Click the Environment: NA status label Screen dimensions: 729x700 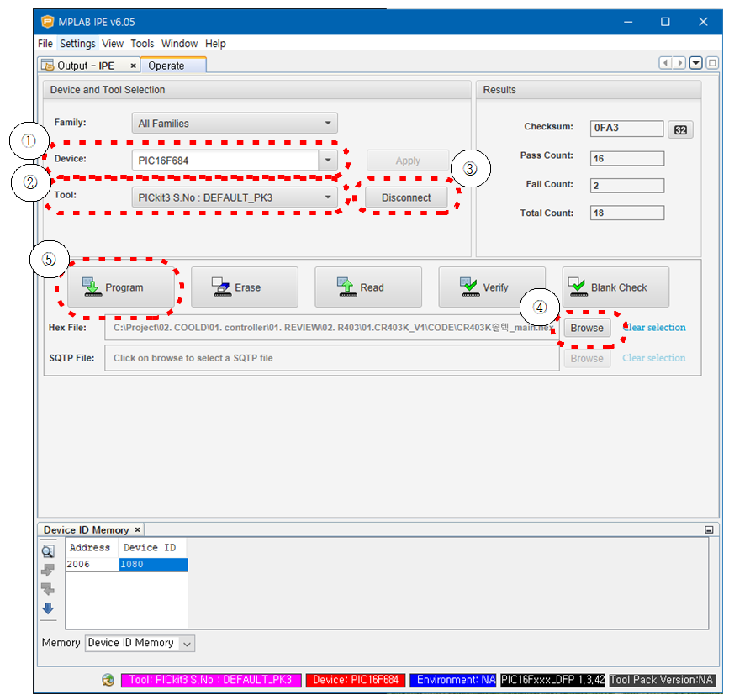[x=453, y=681]
